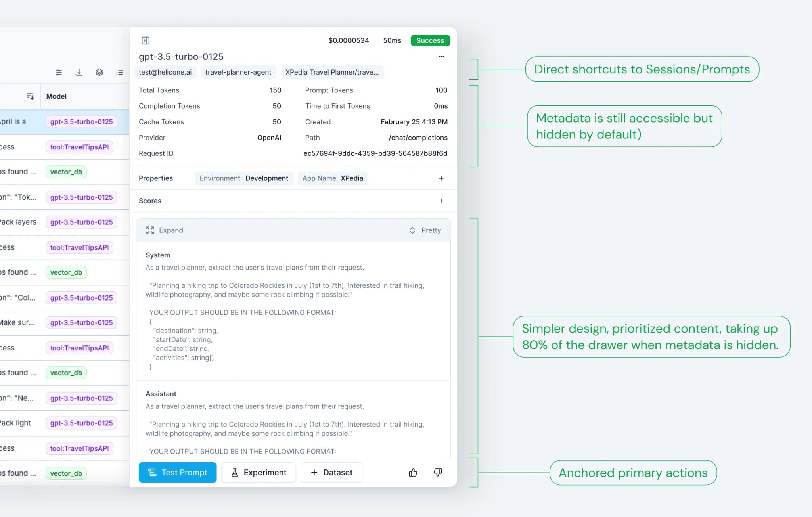Viewport: 812px width, 517px height.
Task: Click the stacked layers icon in toolbar
Action: 99,72
